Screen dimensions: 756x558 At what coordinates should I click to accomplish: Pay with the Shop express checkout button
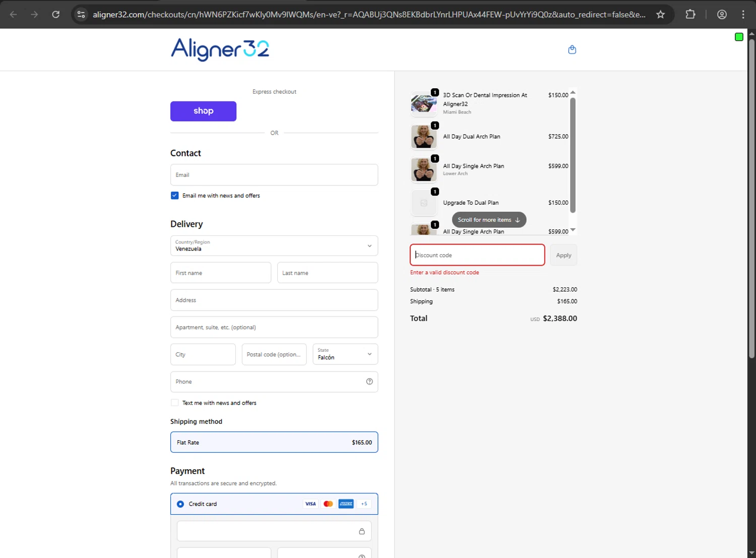203,111
